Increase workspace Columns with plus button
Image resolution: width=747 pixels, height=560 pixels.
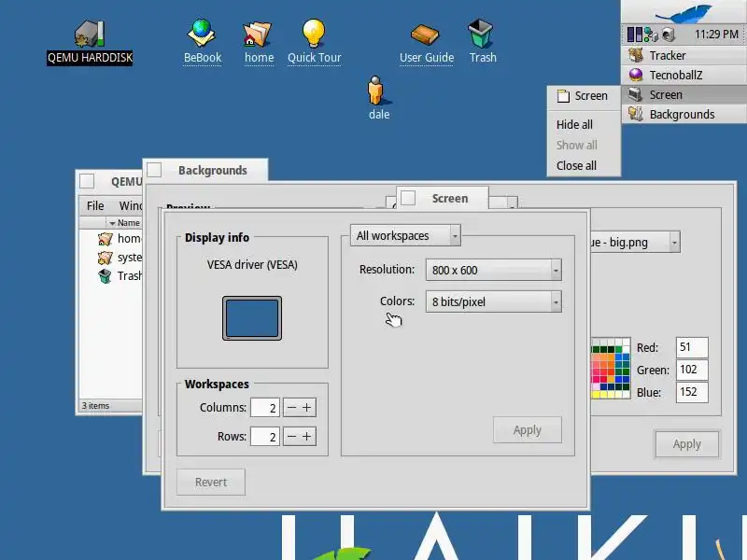point(307,408)
